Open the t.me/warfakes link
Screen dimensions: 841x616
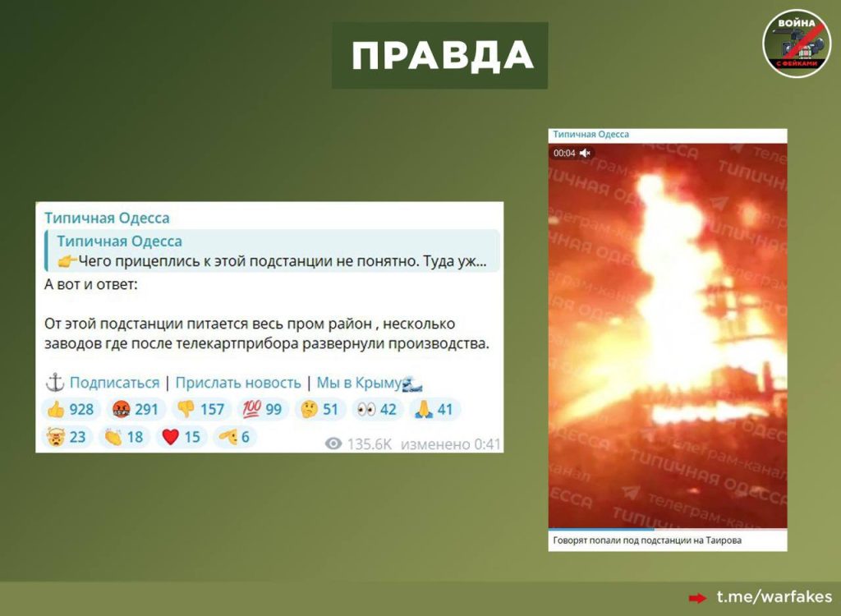pos(774,597)
